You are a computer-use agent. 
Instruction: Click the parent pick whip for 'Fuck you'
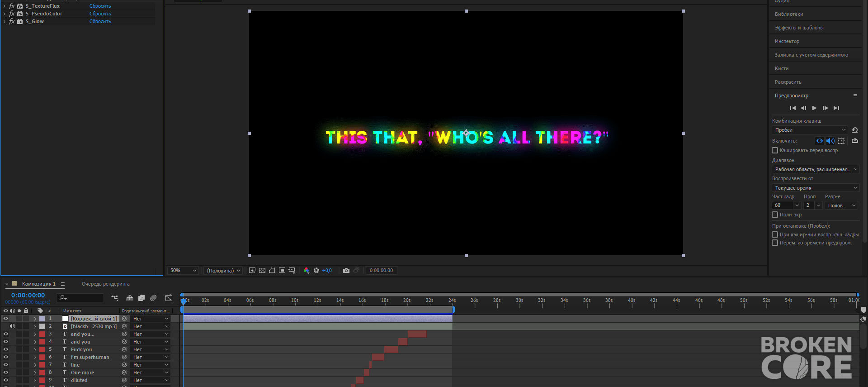coord(124,349)
